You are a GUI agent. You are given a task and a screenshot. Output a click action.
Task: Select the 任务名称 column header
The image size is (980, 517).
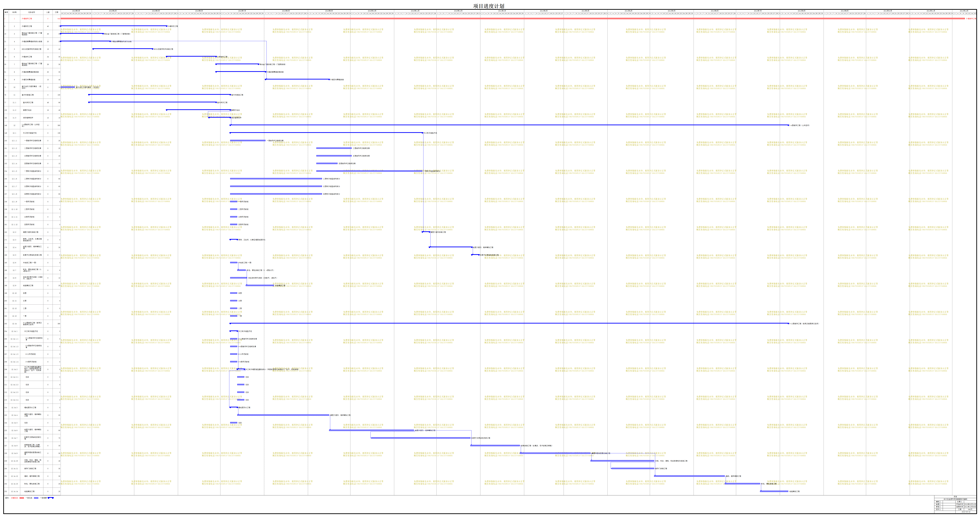[32, 12]
